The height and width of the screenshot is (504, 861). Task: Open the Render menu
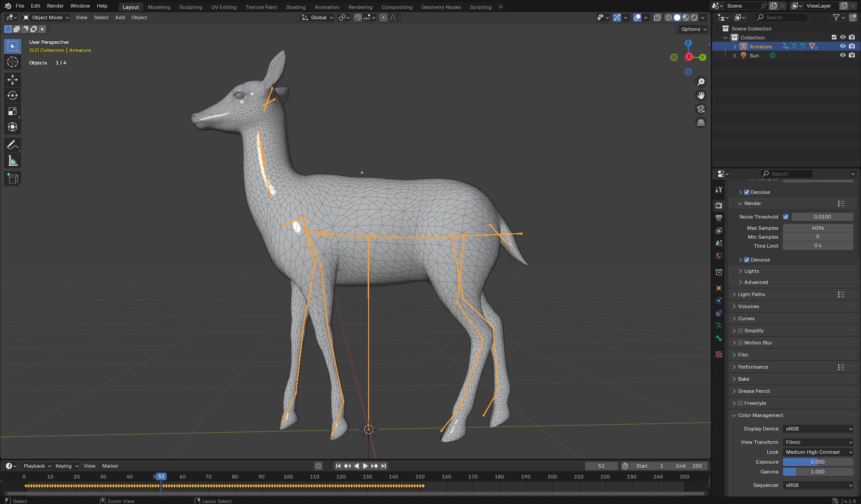(x=55, y=6)
